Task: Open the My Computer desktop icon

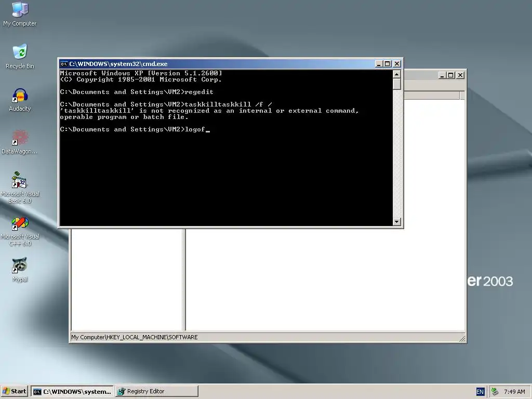Action: pyautogui.click(x=20, y=14)
